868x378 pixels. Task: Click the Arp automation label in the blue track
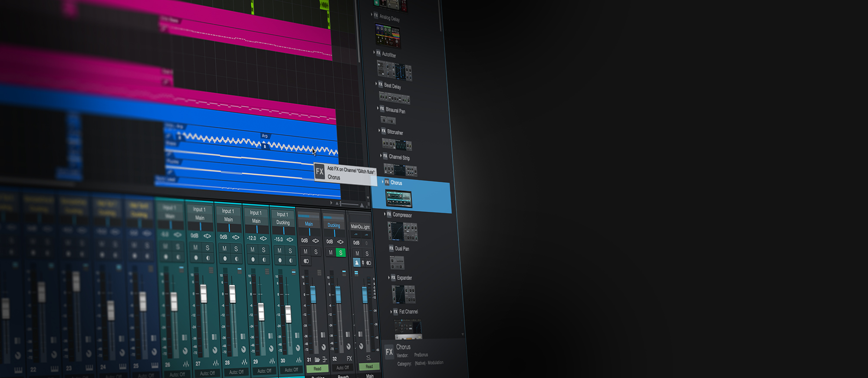[265, 136]
